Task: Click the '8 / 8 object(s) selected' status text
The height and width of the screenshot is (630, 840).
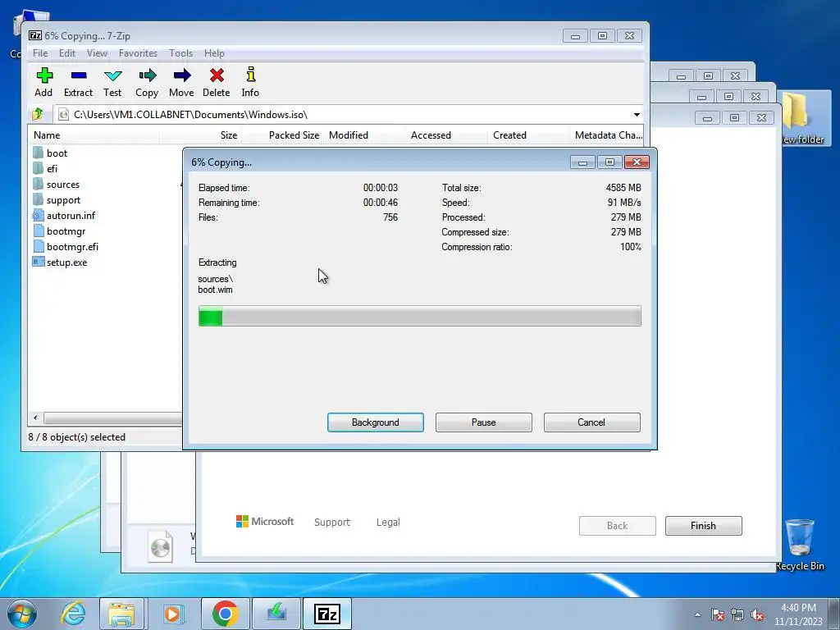Action: (76, 437)
